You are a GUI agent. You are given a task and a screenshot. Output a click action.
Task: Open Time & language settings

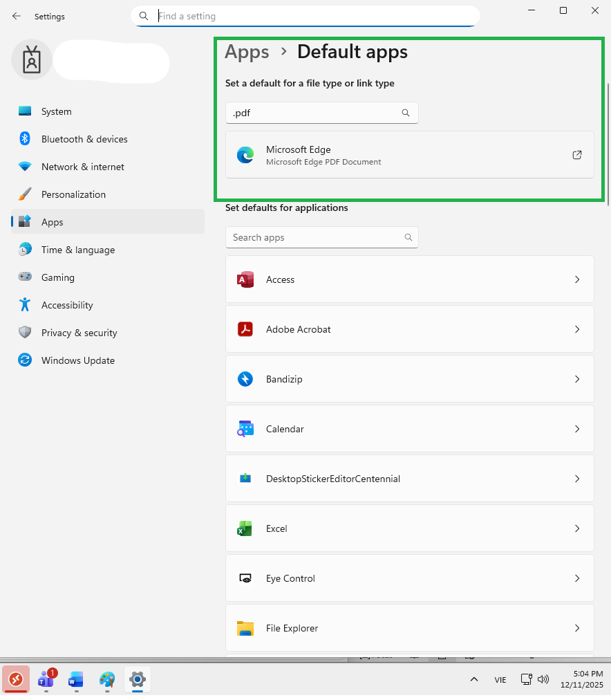coord(108,250)
